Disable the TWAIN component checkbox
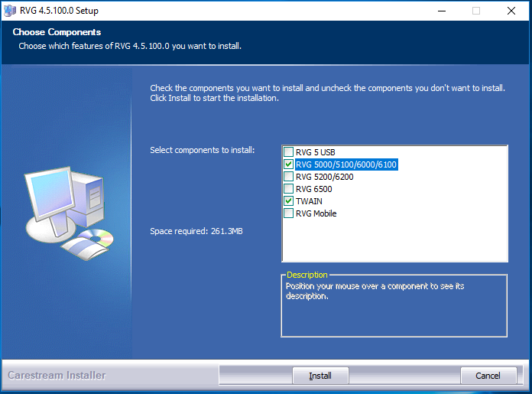Screen dimensions: 532x394 288,201
